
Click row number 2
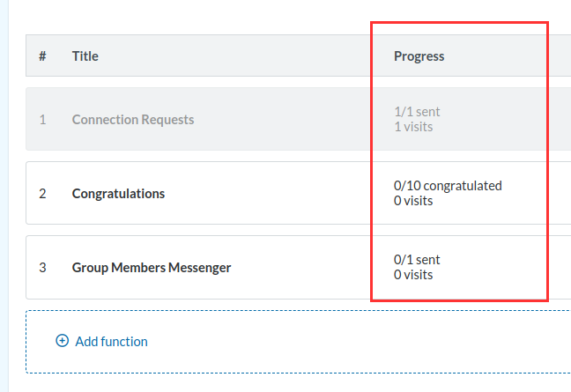coord(42,194)
